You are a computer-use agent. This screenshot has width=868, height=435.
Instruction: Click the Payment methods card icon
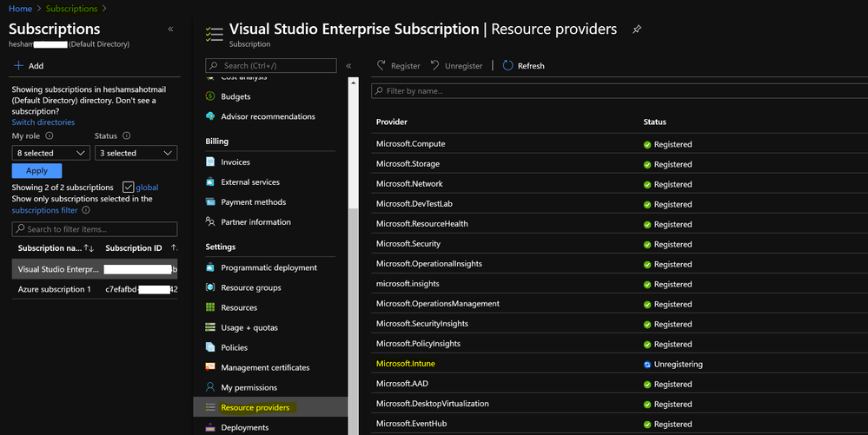(210, 202)
